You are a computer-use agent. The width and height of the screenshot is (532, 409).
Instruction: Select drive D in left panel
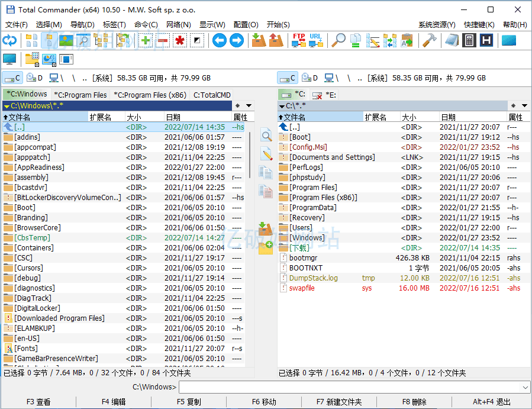[x=34, y=78]
